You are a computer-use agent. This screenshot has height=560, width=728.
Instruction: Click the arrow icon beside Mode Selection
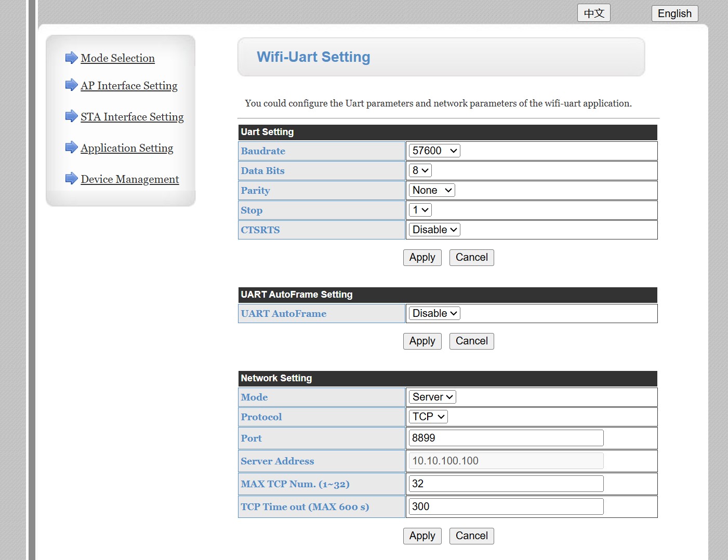pyautogui.click(x=71, y=58)
